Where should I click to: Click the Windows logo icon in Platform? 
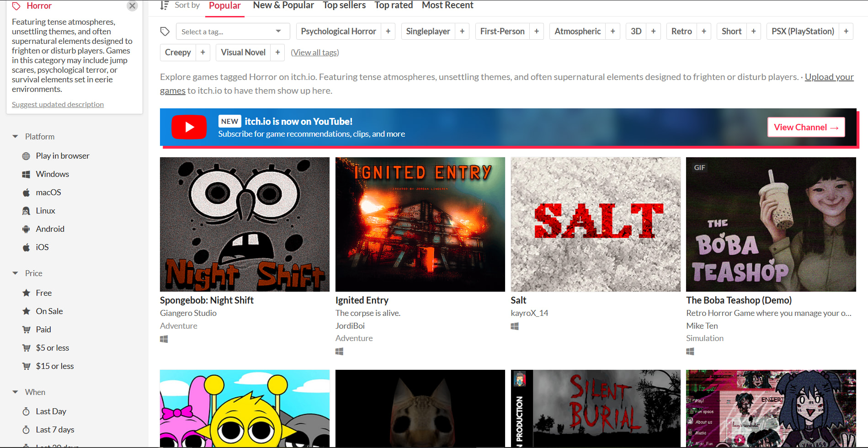(x=26, y=174)
